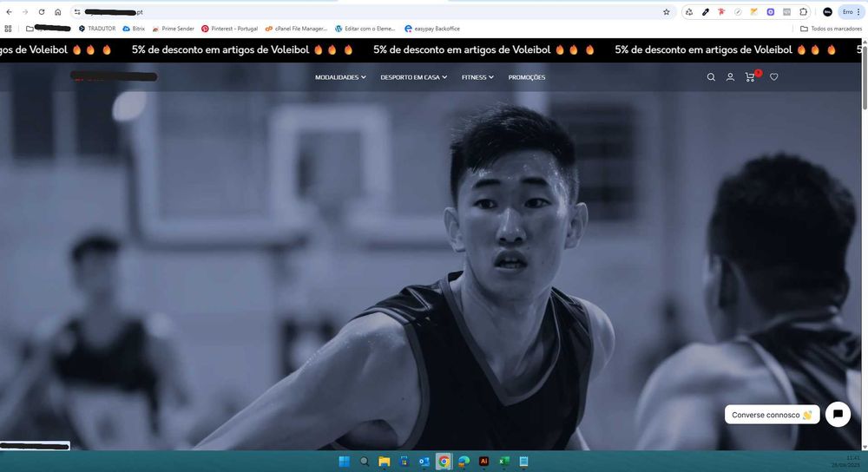This screenshot has height=472, width=868.
Task: Click the gray square extension icon
Action: 786,11
